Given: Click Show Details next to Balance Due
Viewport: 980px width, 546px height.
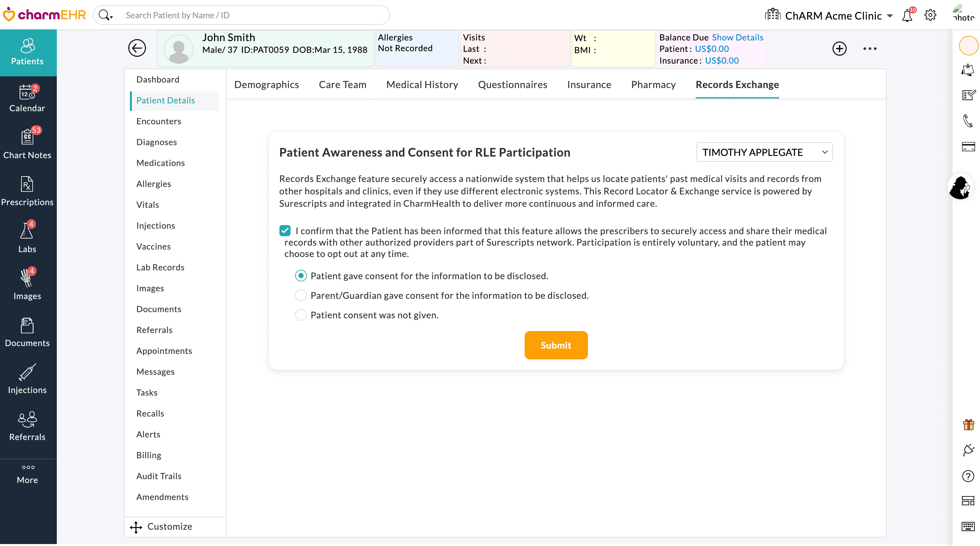Looking at the screenshot, I should coord(737,37).
